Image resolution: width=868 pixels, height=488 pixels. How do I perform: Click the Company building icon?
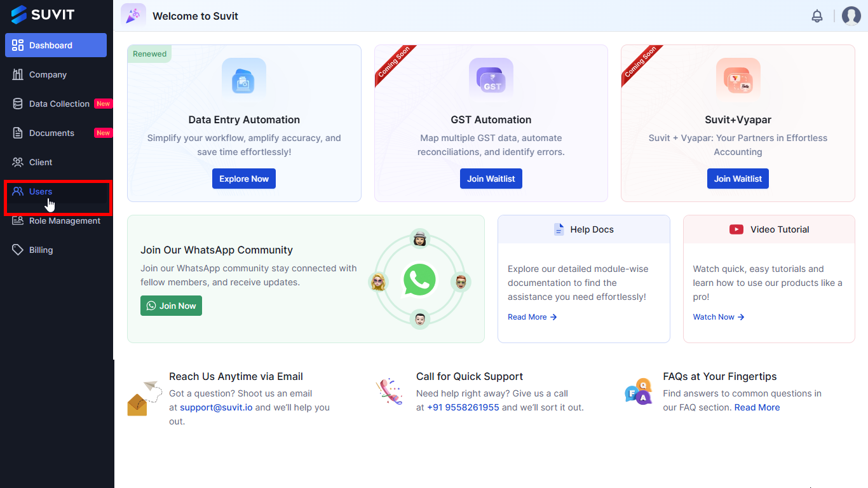click(x=18, y=74)
